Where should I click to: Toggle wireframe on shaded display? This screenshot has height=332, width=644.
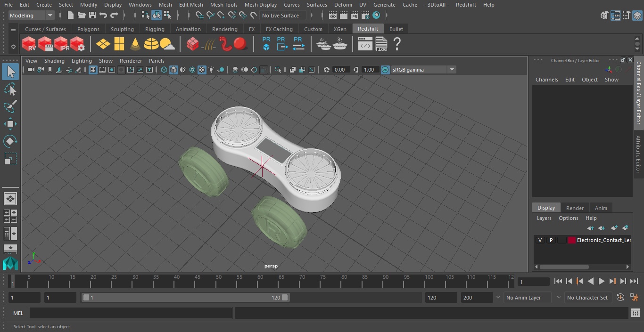[192, 70]
